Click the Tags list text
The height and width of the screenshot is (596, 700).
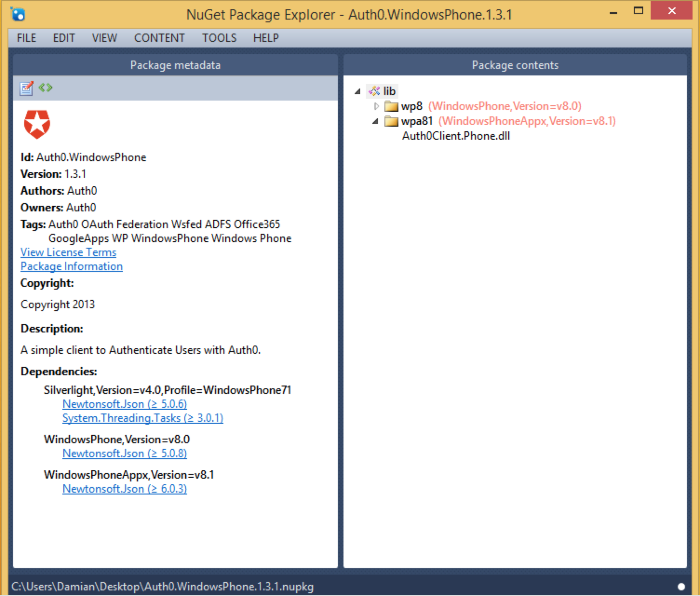(170, 231)
